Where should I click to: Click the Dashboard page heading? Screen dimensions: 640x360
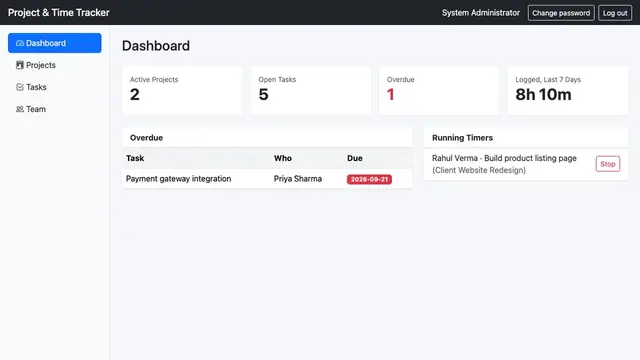click(x=156, y=46)
